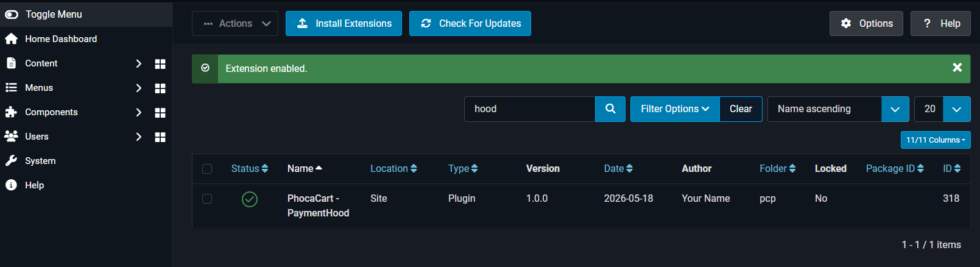Click the magnifier search button
Screen dimensions: 980x267
tap(610, 109)
